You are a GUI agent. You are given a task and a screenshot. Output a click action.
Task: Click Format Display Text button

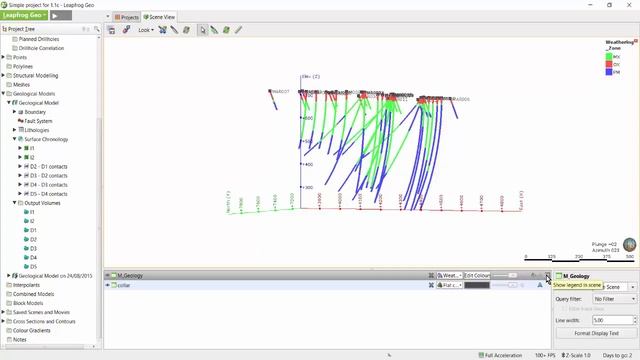point(596,333)
